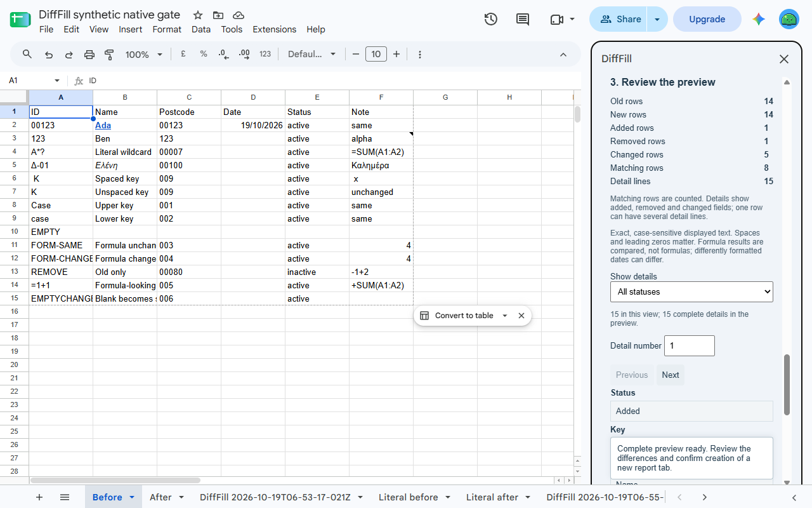Star this document

tap(198, 15)
